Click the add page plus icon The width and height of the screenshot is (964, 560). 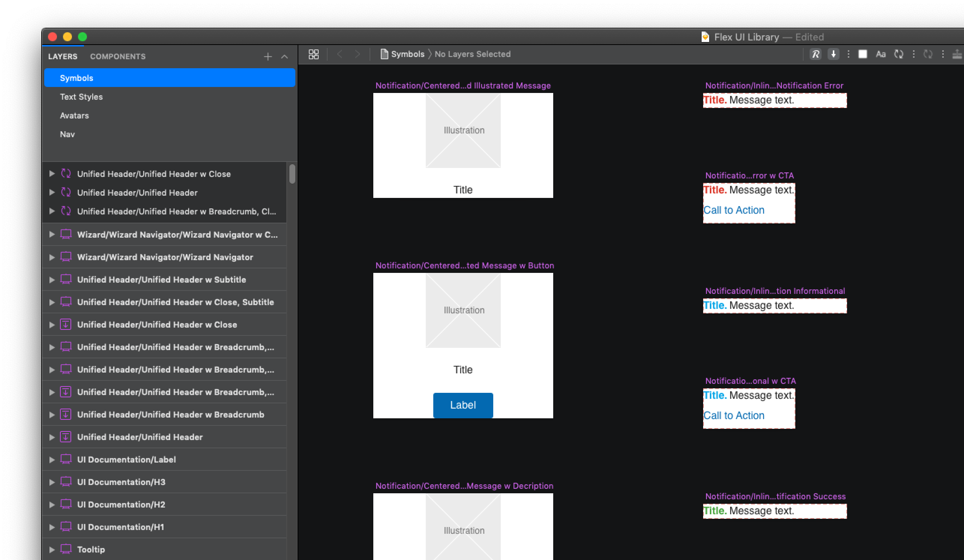[268, 57]
